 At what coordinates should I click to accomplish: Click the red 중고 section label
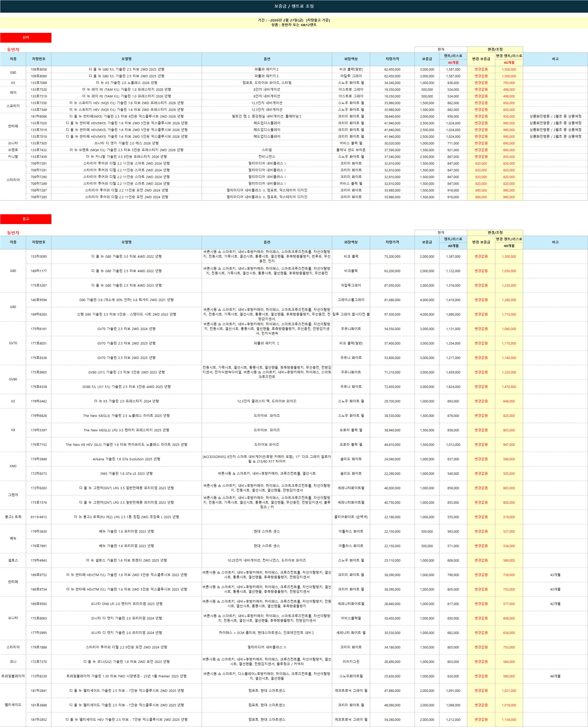pyautogui.click(x=26, y=219)
